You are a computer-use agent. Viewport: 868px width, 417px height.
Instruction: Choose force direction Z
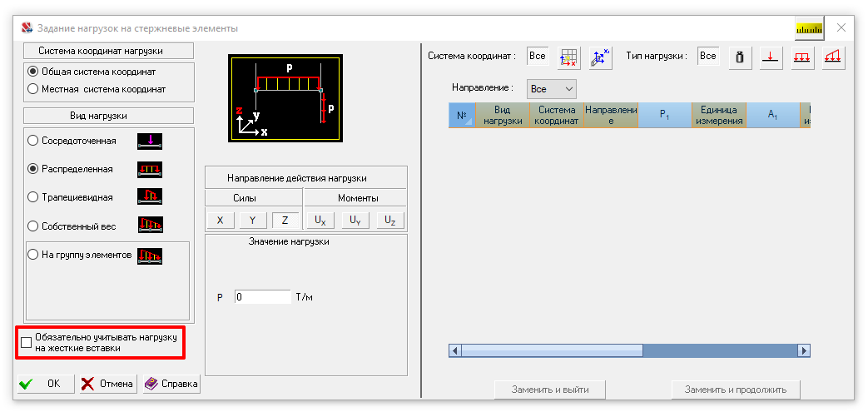pos(285,220)
